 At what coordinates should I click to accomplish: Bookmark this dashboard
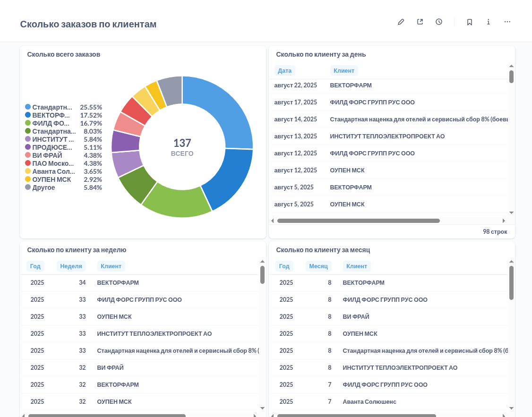coord(470,22)
